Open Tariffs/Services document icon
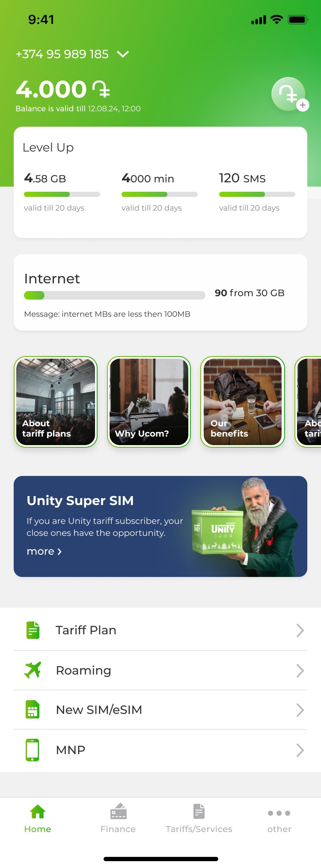This screenshot has width=321, height=868. coord(199,811)
